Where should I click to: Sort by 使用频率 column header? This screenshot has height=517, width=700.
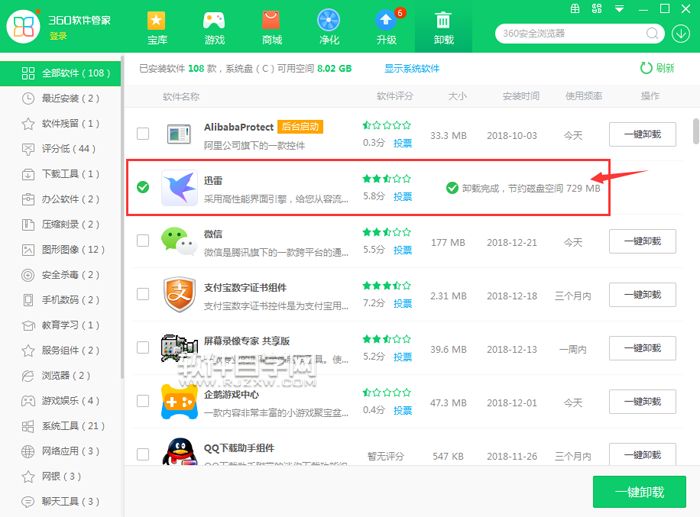click(x=583, y=96)
